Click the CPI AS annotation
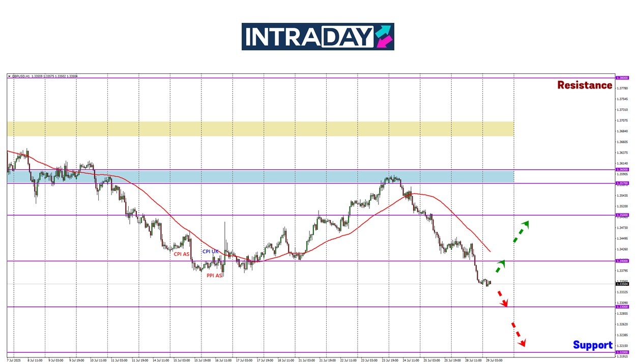The height and width of the screenshot is (364, 636). point(182,254)
